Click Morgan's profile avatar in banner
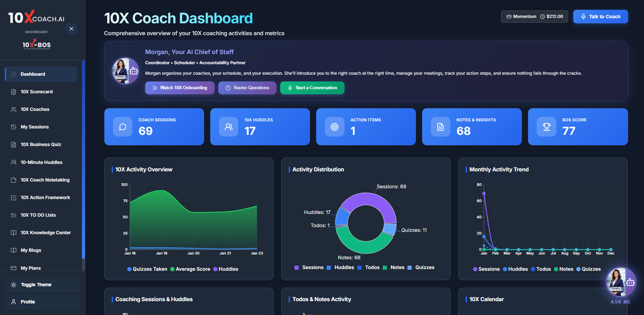This screenshot has height=315, width=644. (x=125, y=71)
